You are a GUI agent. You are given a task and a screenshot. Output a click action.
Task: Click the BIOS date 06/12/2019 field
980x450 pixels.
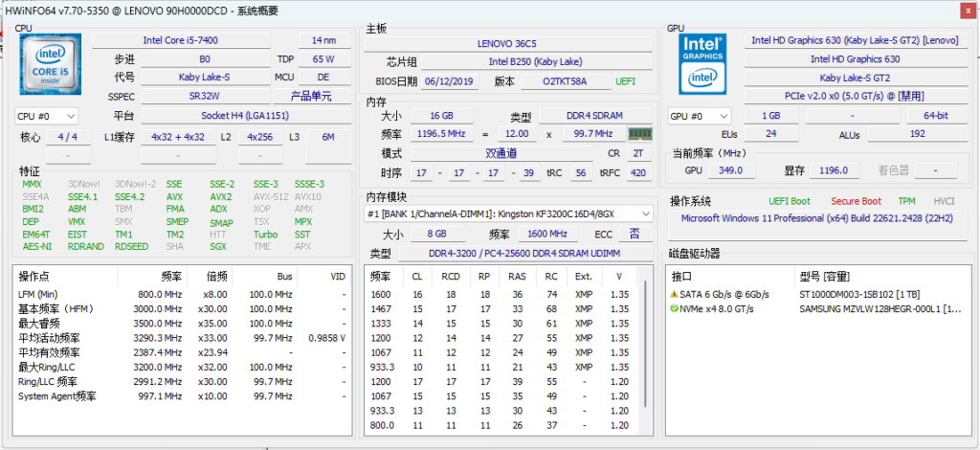pyautogui.click(x=450, y=81)
